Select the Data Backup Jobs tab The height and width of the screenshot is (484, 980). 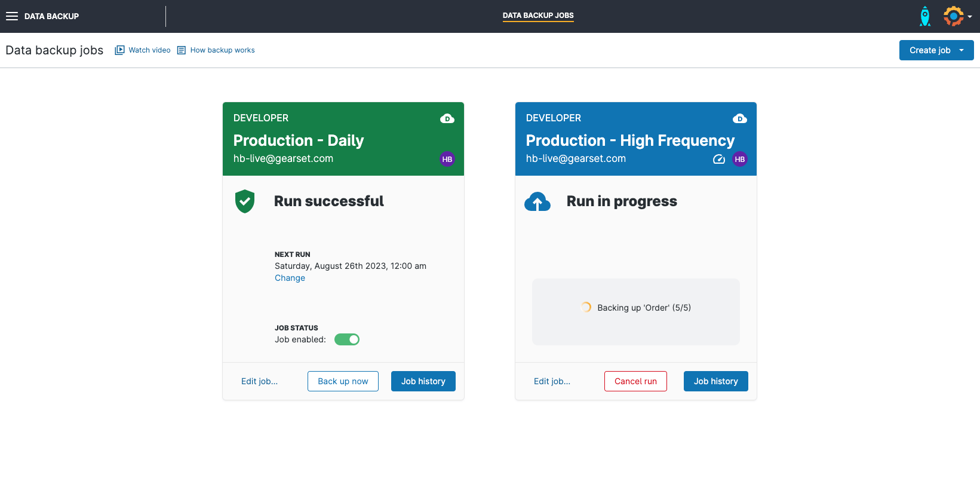pos(537,16)
